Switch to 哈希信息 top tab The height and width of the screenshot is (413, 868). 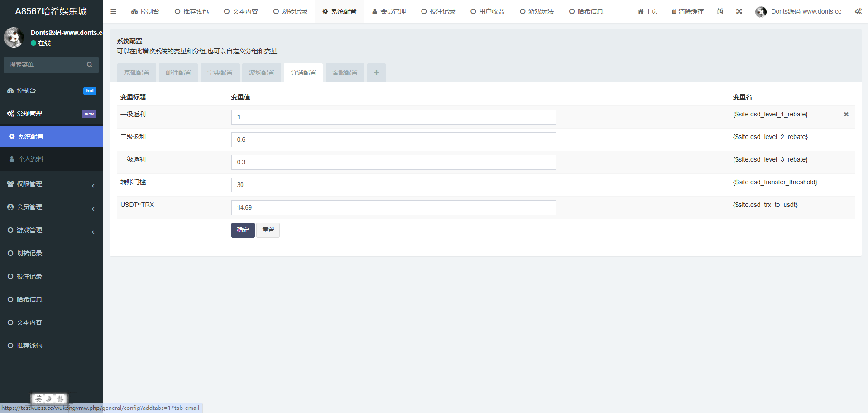pyautogui.click(x=586, y=11)
